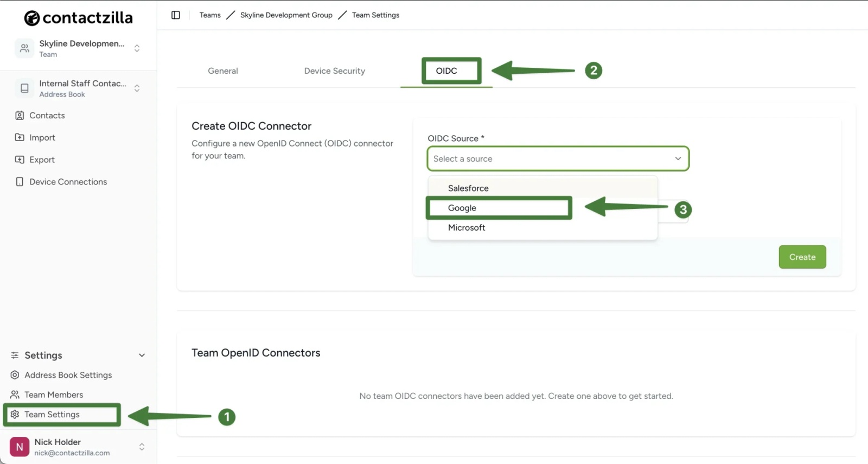Go to Skyline Development Group breadcrumb
The height and width of the screenshot is (464, 868).
pyautogui.click(x=286, y=15)
